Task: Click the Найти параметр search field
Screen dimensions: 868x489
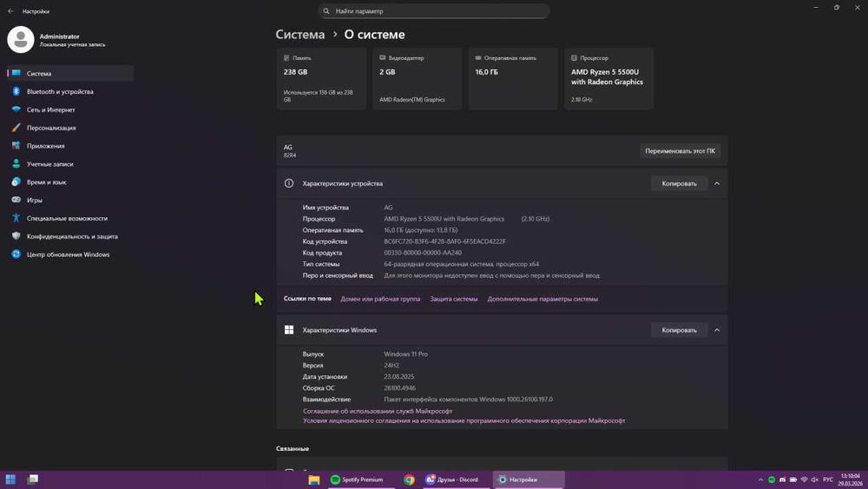Action: point(433,11)
